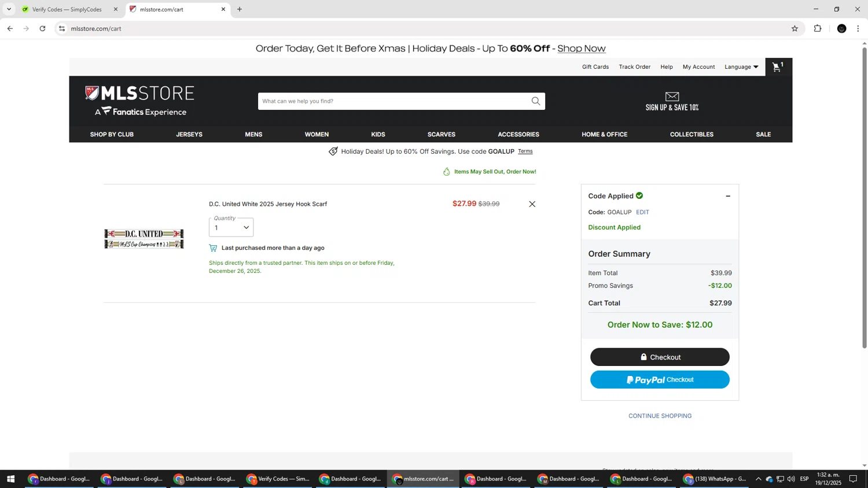Click the black Checkout button

(x=660, y=357)
